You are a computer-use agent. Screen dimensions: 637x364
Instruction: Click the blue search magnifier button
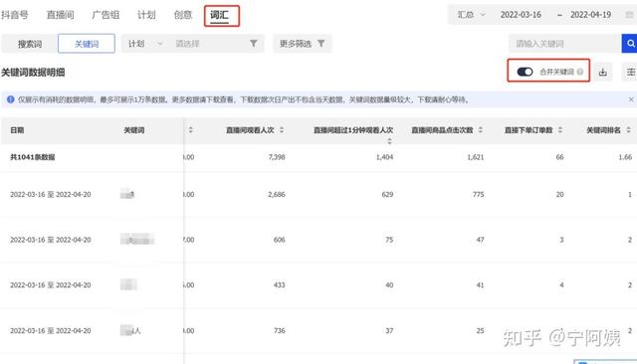[x=630, y=44]
